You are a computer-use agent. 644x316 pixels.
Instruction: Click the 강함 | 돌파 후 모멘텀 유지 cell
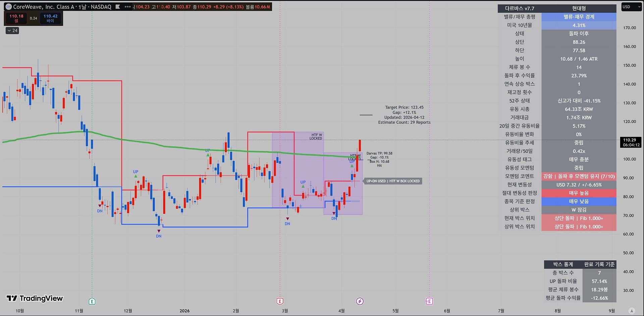pos(579,176)
